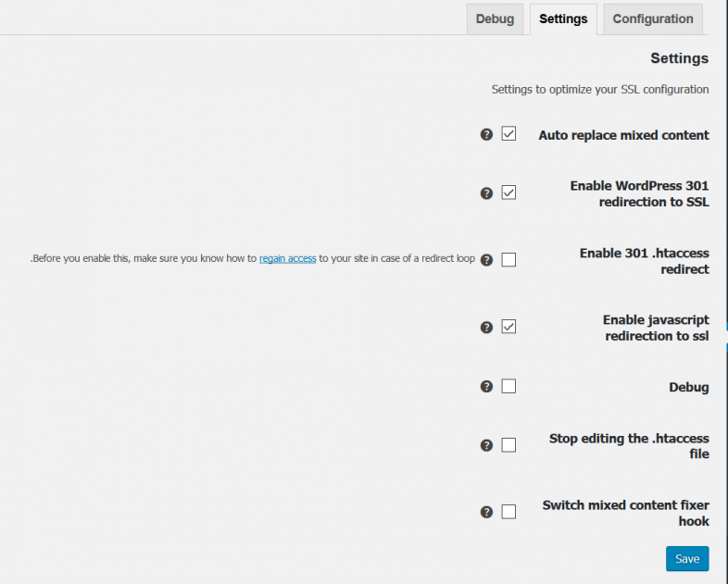Open help icon for javascript redirection to ssl

point(486,327)
